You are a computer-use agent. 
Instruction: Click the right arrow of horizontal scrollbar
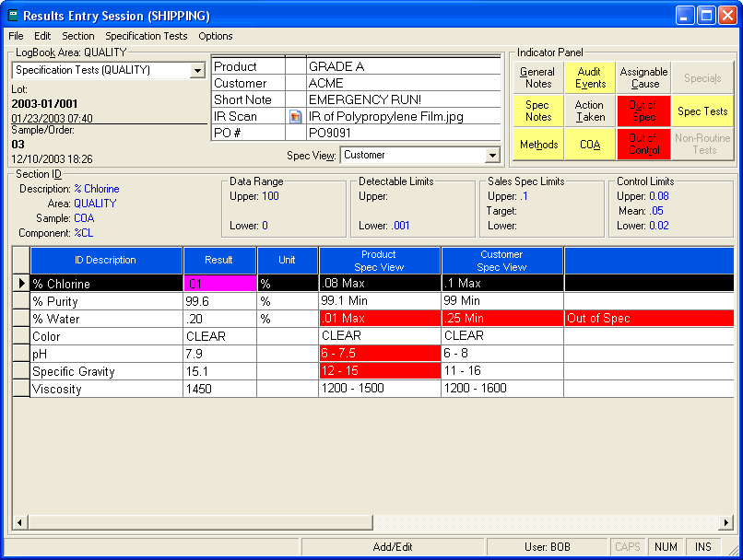click(x=725, y=522)
